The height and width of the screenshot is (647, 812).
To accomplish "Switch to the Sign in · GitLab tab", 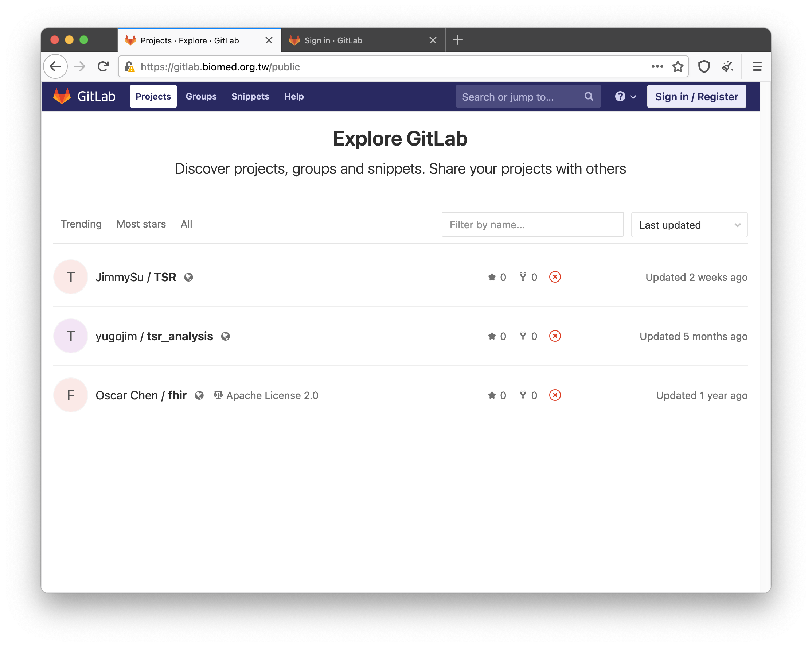I will pyautogui.click(x=363, y=40).
